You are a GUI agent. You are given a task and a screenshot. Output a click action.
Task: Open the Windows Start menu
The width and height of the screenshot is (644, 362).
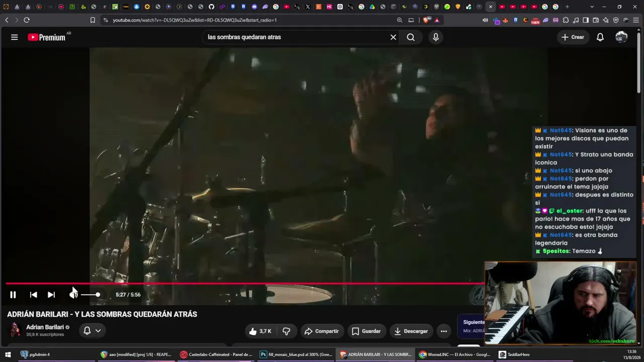tap(8, 354)
